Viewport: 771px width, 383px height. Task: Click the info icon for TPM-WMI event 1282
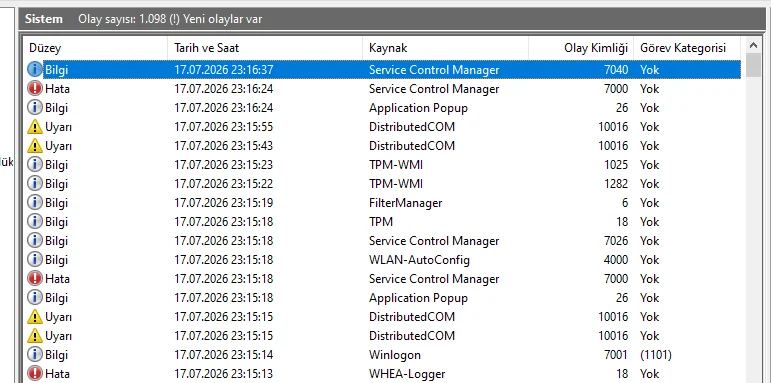34,184
